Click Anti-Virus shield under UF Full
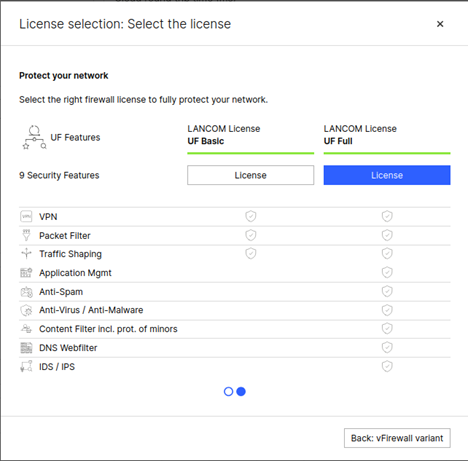Viewport: 468px width, 461px height. tap(387, 310)
